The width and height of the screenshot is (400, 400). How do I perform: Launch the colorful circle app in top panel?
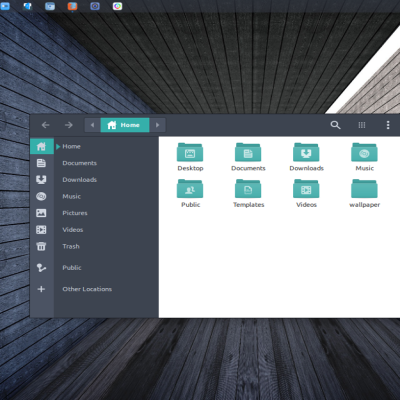pos(117,6)
